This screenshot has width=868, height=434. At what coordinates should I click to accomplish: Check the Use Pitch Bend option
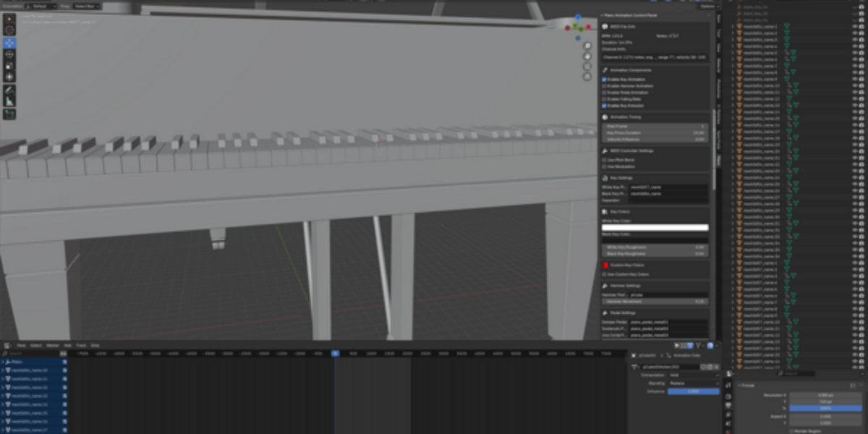coord(605,160)
